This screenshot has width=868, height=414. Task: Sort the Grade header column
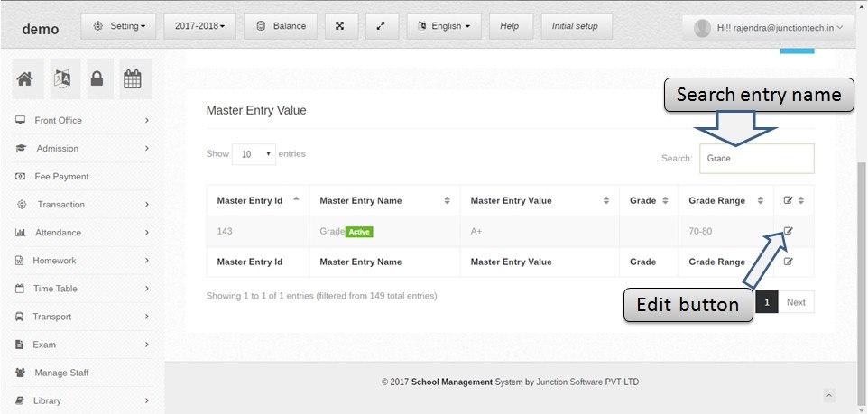(x=649, y=200)
